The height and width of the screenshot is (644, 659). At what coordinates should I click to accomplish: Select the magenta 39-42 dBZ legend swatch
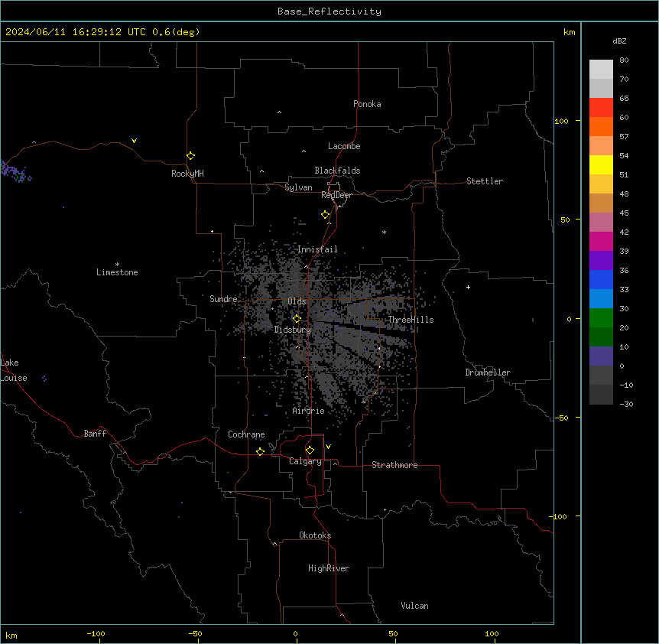[x=601, y=241]
